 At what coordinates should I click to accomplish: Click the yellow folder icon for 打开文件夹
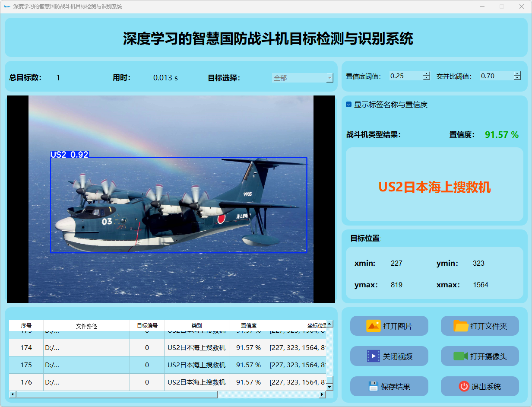[x=461, y=326]
